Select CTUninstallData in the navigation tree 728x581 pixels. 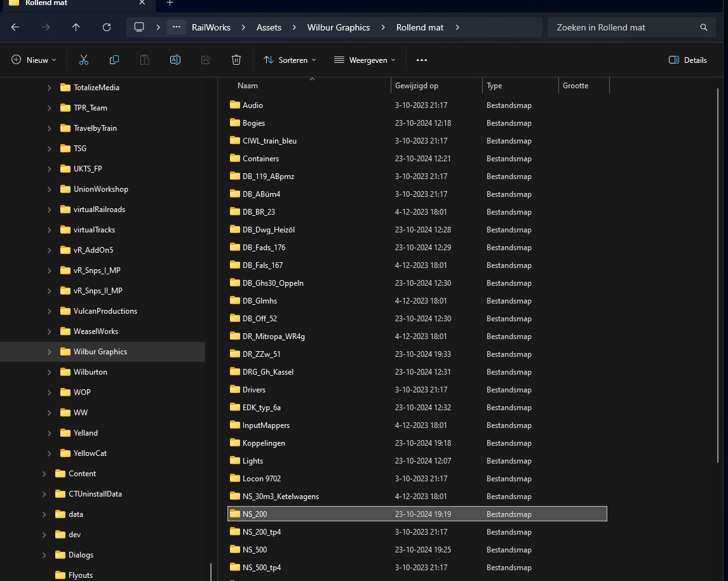(x=95, y=494)
